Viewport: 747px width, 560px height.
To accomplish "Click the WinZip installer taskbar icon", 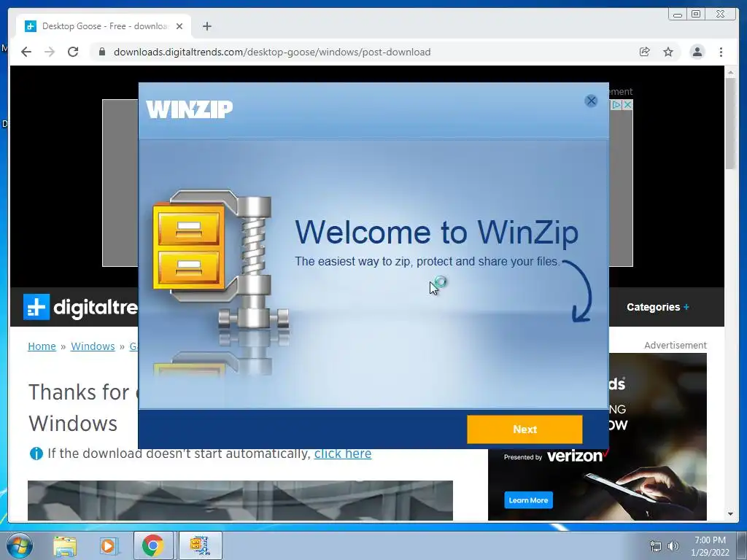I will click(200, 545).
